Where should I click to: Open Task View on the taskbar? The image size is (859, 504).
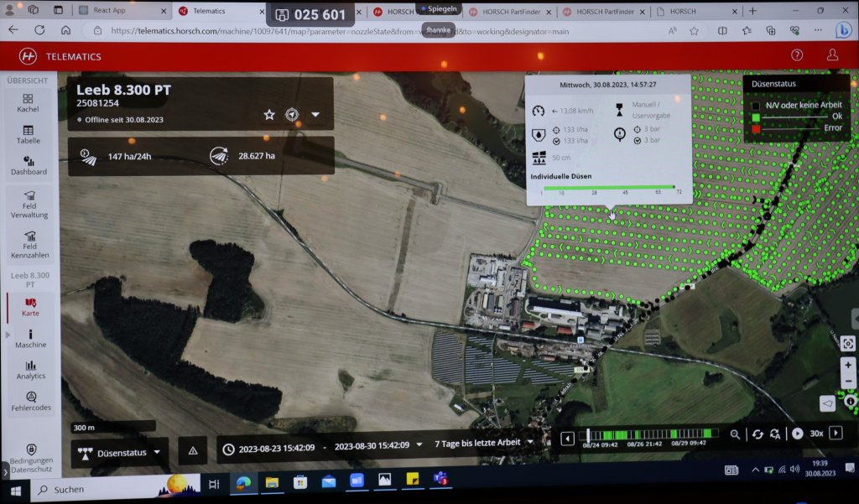[214, 484]
